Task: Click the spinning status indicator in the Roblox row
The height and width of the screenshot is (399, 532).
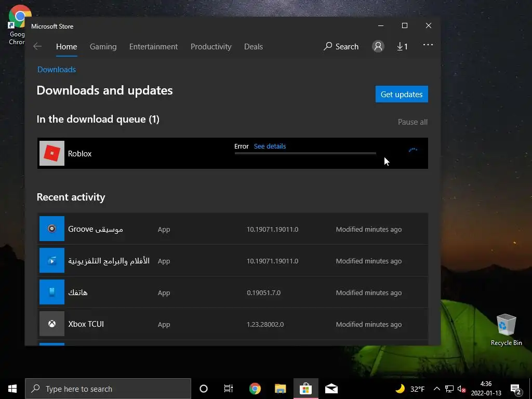Action: [x=413, y=150]
